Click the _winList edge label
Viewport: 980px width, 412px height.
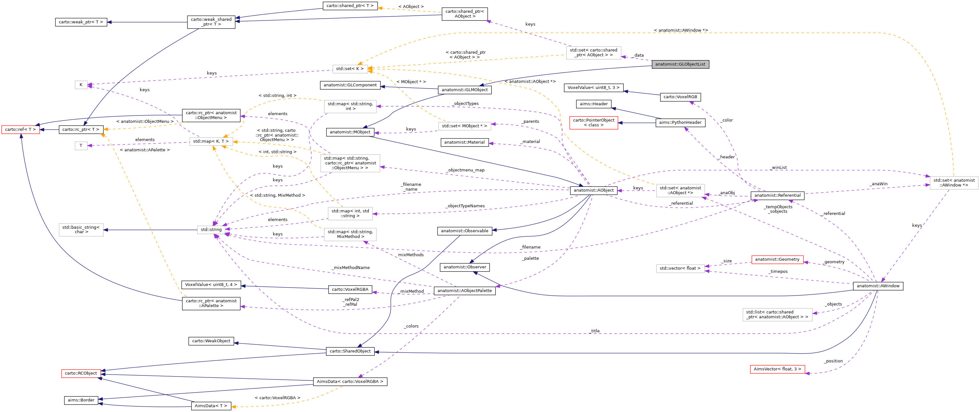(778, 168)
